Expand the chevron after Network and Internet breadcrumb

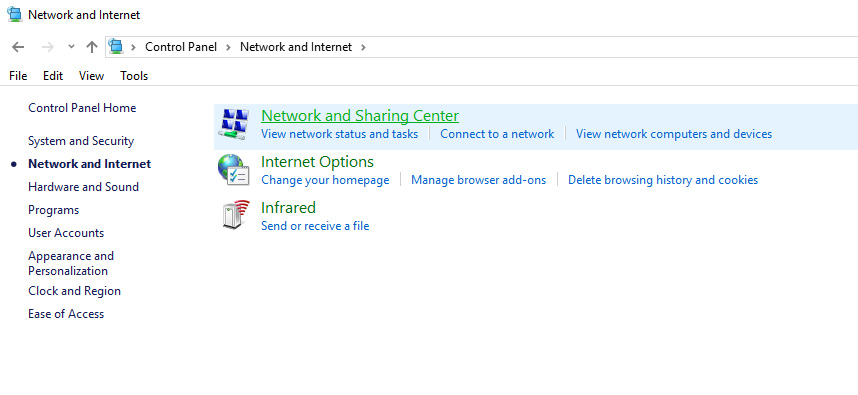(363, 47)
